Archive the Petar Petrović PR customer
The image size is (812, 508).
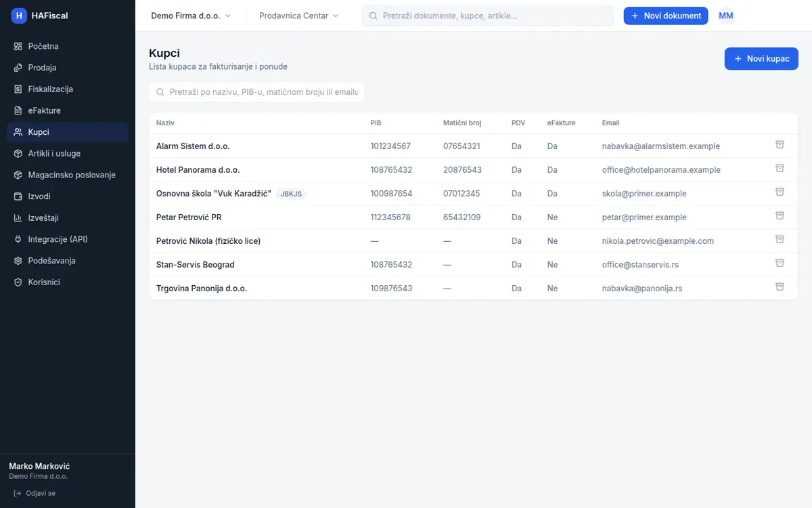(780, 216)
